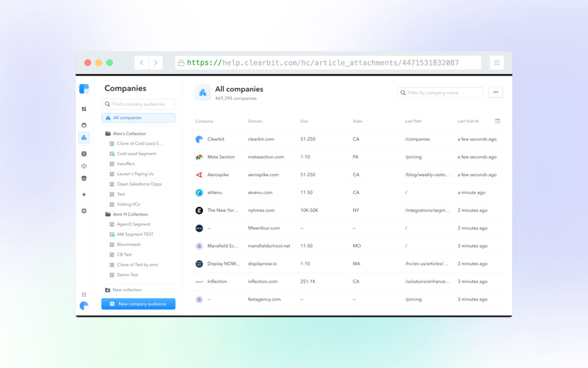The height and width of the screenshot is (368, 588).
Task: Click the Inflection company name
Action: point(217,282)
